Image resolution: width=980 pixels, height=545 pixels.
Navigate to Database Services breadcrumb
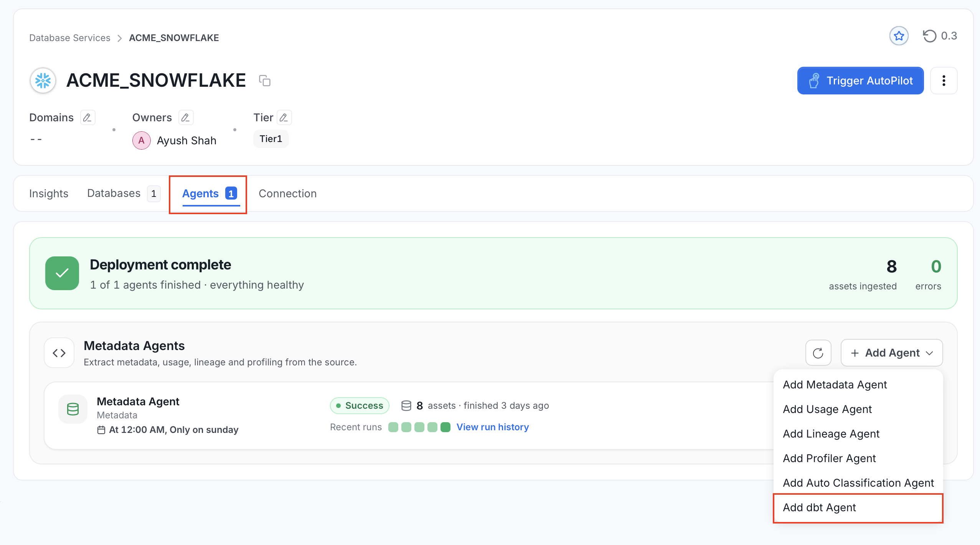pyautogui.click(x=70, y=38)
